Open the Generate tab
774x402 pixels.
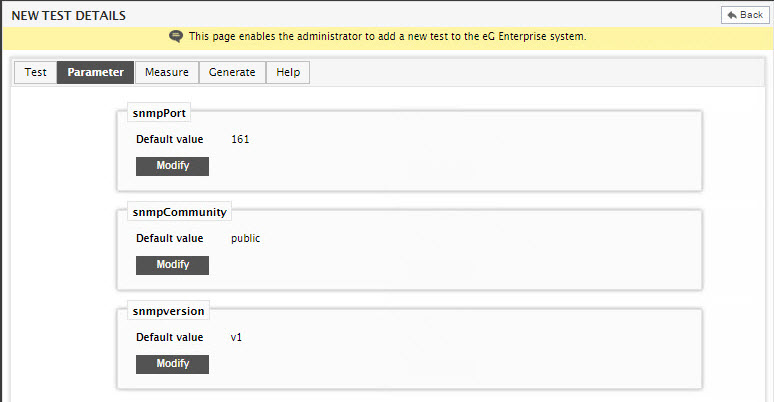point(232,73)
